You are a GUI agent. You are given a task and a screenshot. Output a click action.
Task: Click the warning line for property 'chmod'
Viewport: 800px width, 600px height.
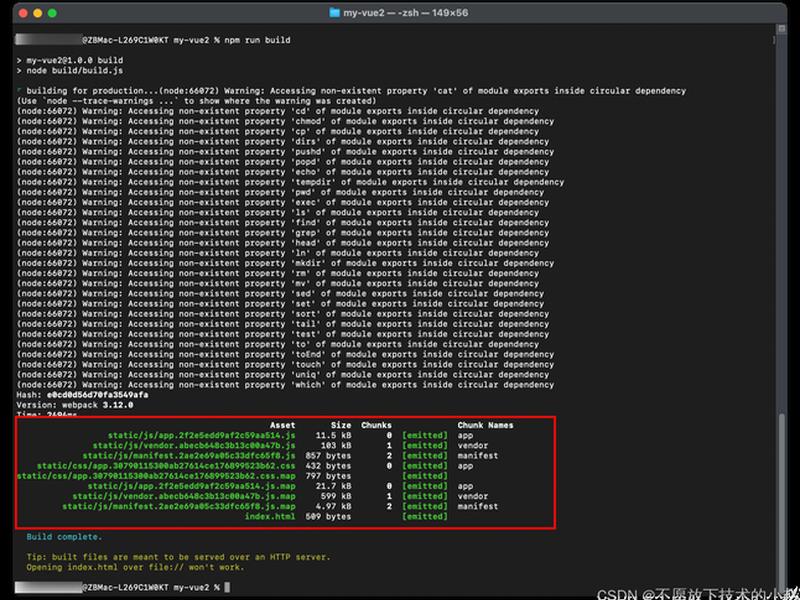285,121
